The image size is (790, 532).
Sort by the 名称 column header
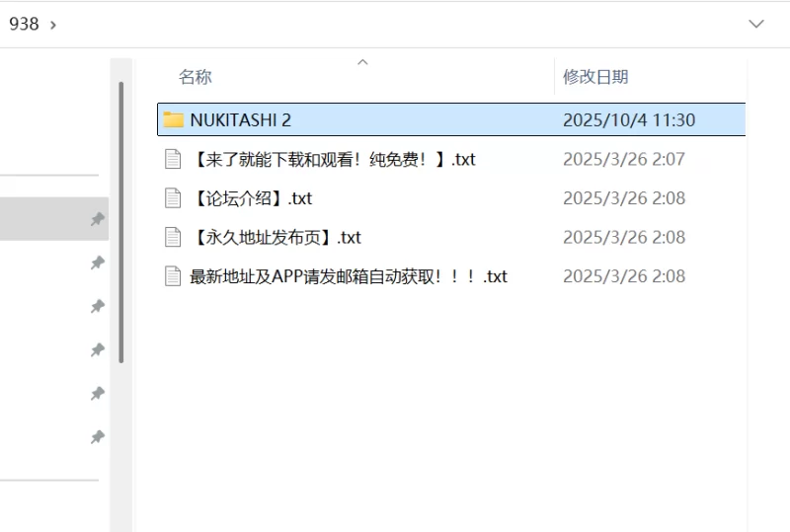coord(195,77)
